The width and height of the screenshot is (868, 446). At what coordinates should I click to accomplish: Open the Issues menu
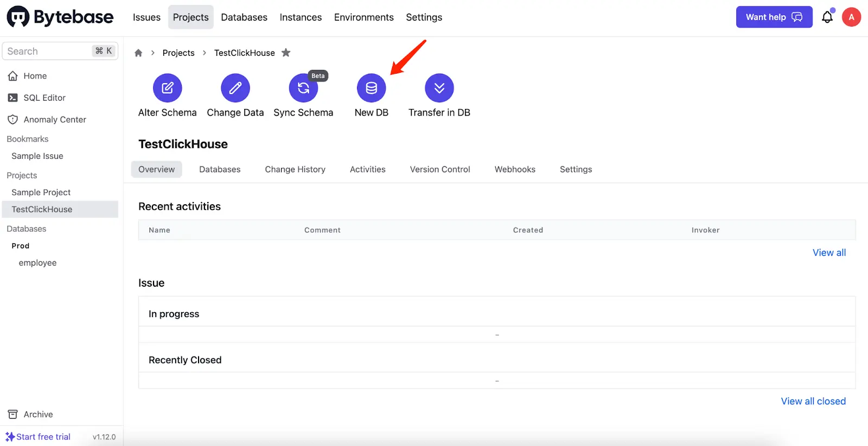[x=146, y=17]
